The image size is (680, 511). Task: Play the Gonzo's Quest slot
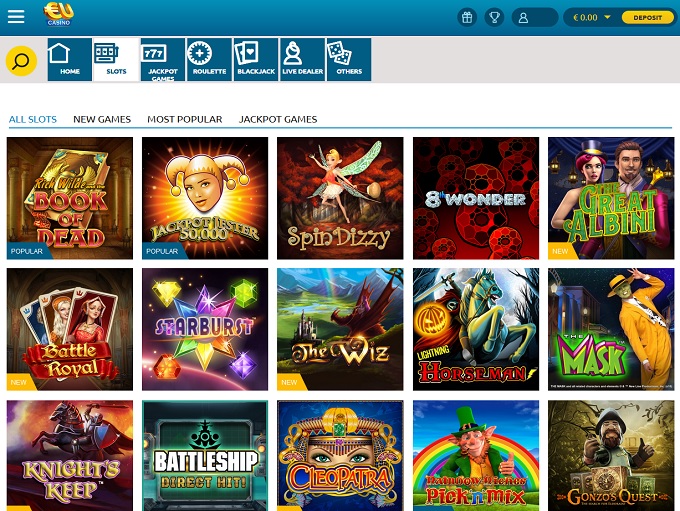tap(610, 456)
